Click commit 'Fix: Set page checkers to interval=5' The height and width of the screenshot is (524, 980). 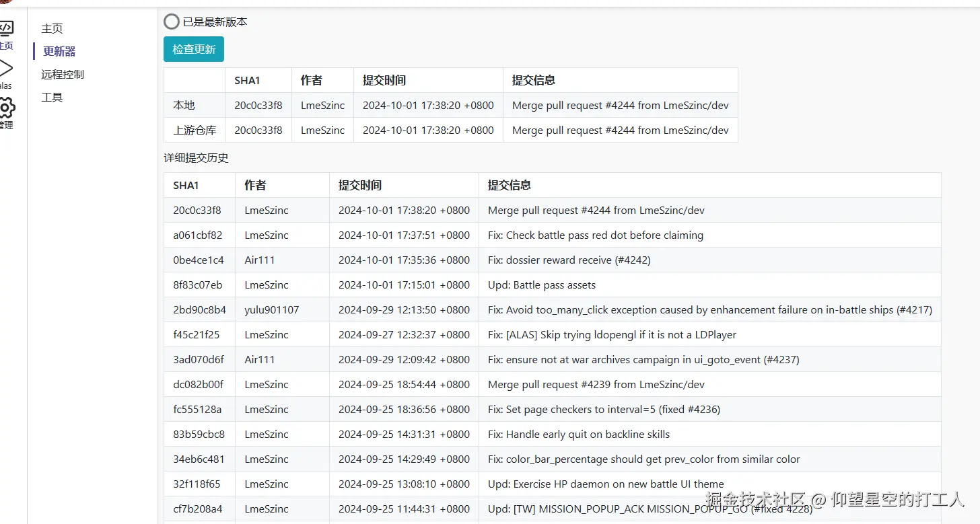tap(604, 409)
